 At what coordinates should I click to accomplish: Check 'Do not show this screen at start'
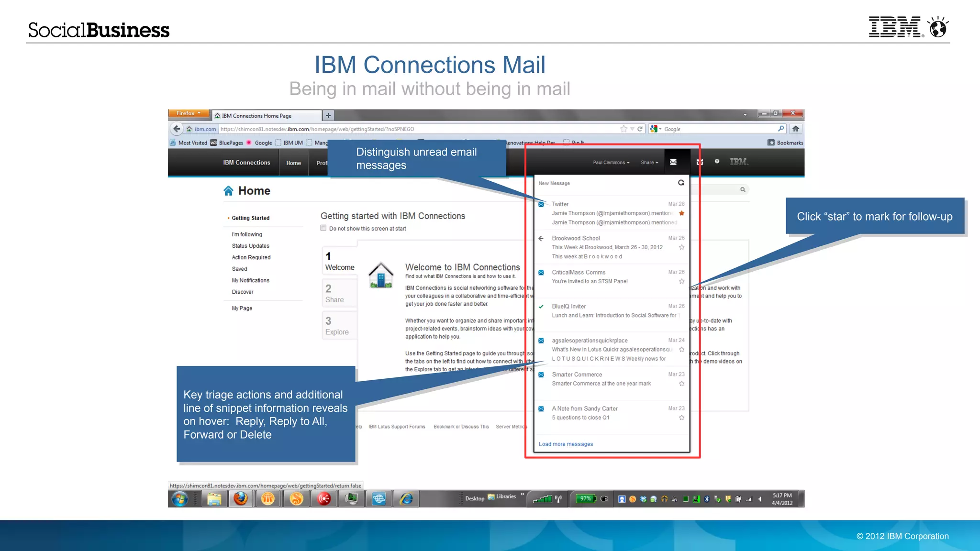click(323, 228)
